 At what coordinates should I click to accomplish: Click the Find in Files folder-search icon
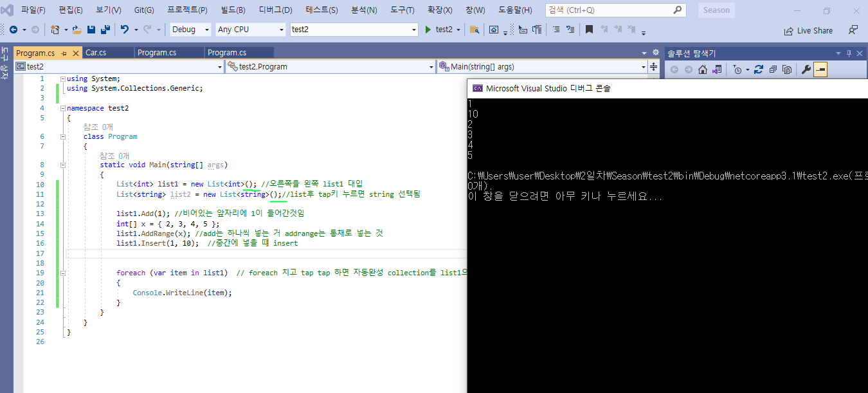pos(475,30)
